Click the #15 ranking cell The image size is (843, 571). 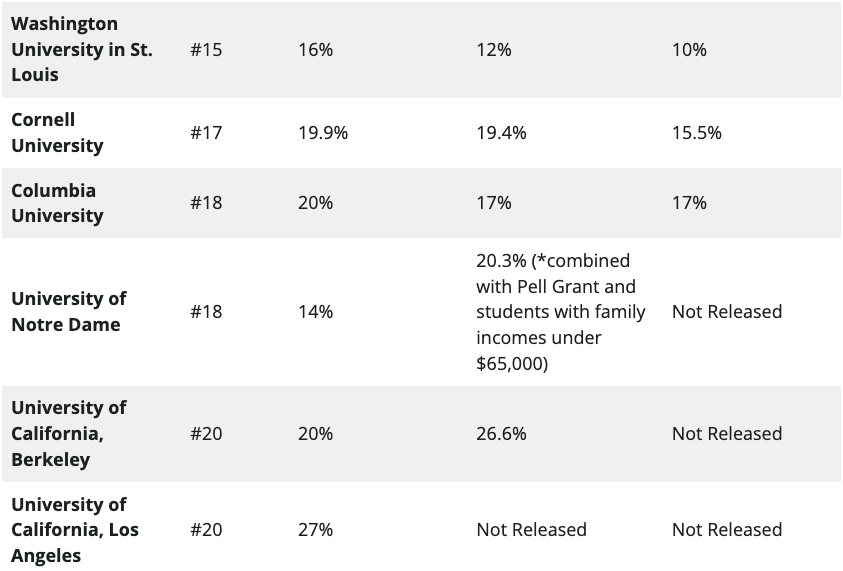206,49
